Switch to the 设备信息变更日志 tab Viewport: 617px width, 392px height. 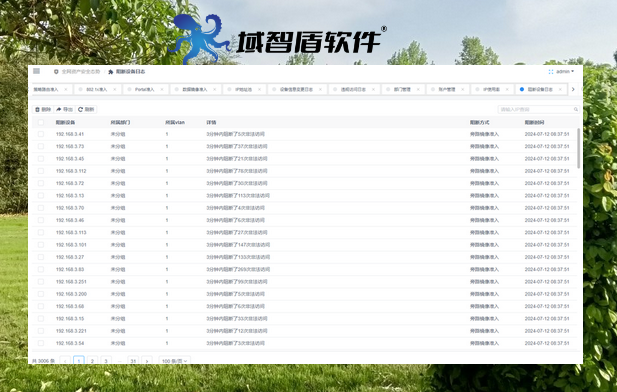tap(296, 89)
